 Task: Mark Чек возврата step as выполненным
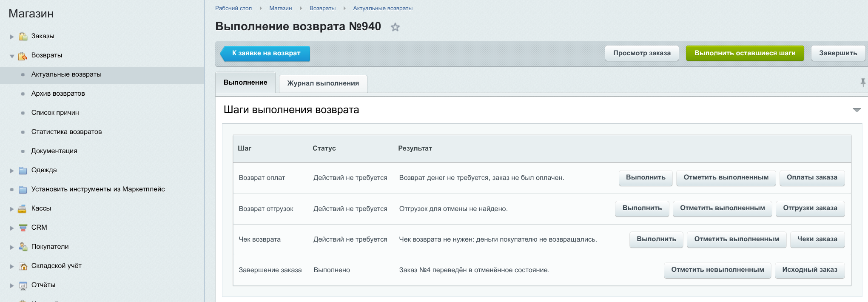click(737, 239)
